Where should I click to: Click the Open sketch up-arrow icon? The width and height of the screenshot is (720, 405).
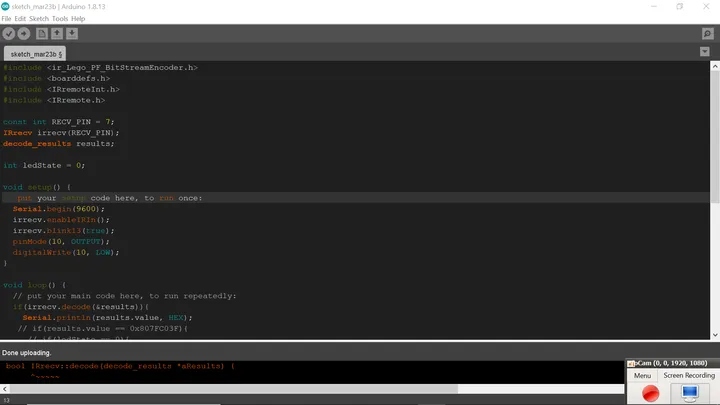coord(57,34)
